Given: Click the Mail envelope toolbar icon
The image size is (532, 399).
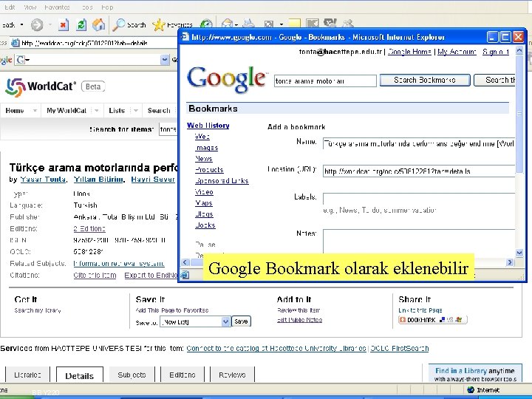Looking at the screenshot, I should tap(227, 24).
